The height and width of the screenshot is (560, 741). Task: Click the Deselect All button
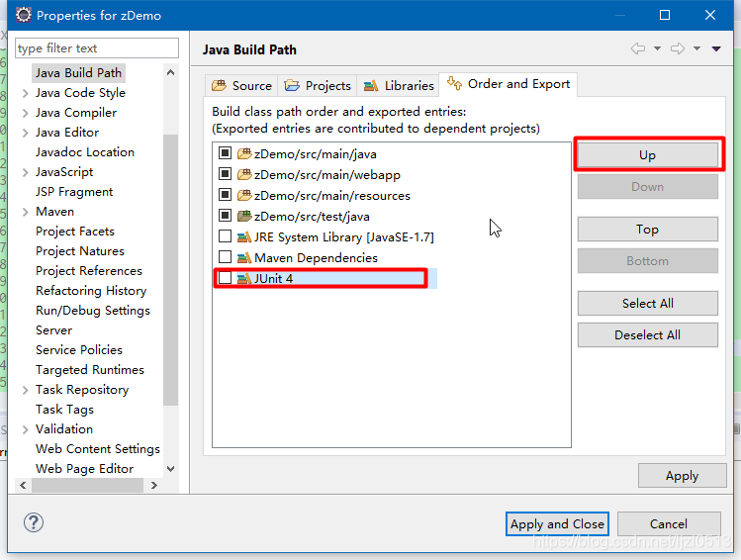(x=647, y=335)
